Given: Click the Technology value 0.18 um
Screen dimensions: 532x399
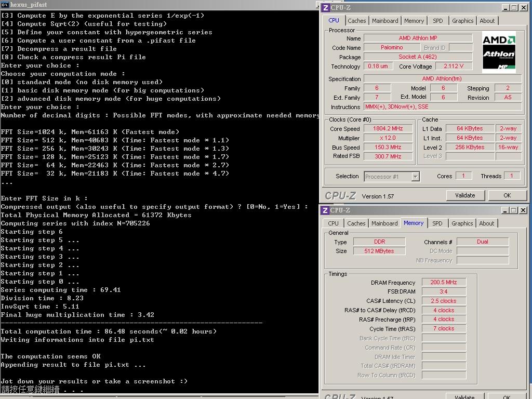Looking at the screenshot, I should tap(378, 66).
